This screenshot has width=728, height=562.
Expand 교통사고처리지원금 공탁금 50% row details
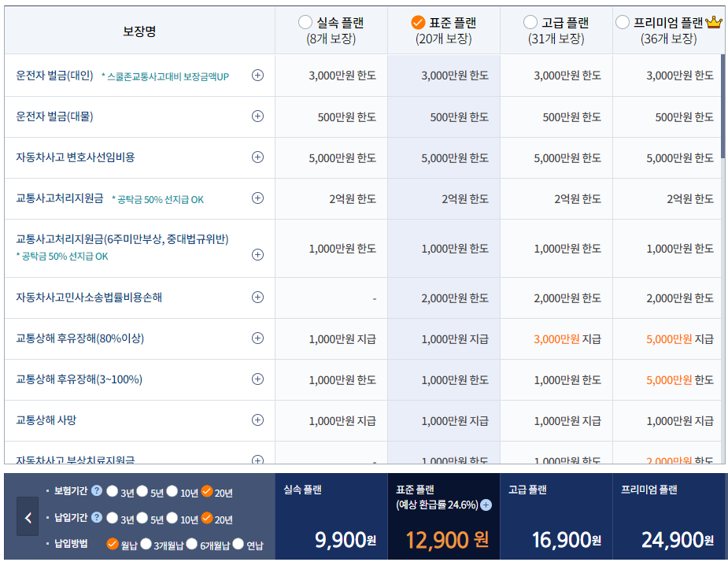[257, 198]
